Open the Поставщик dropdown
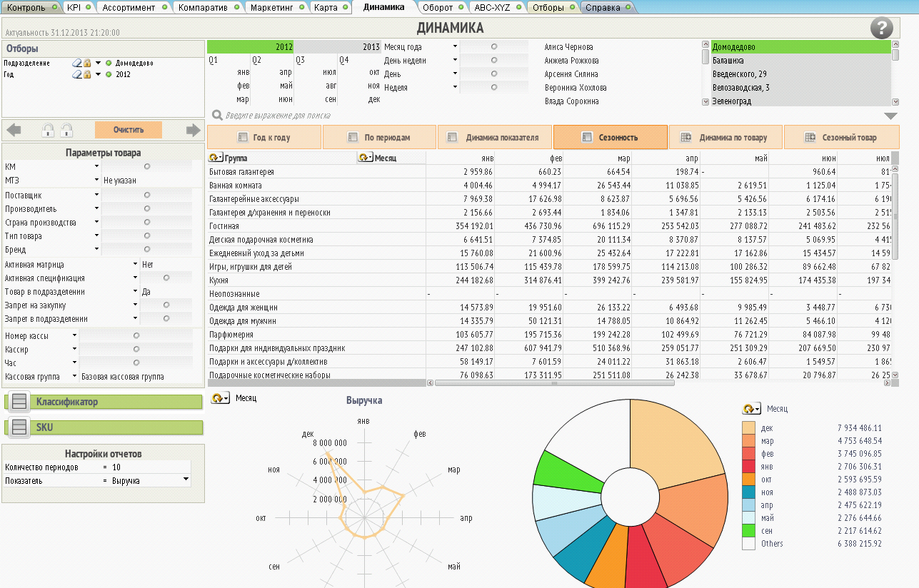919x588 pixels. point(96,195)
